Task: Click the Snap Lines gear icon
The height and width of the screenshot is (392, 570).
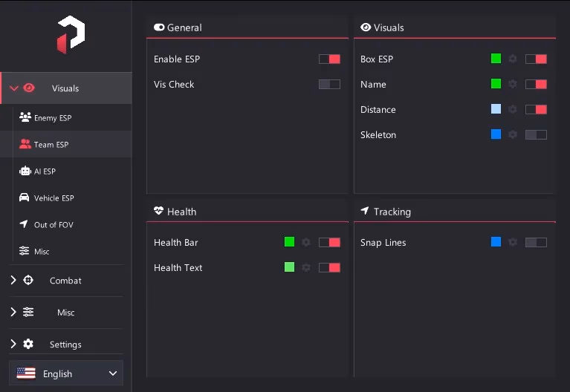Action: point(513,242)
